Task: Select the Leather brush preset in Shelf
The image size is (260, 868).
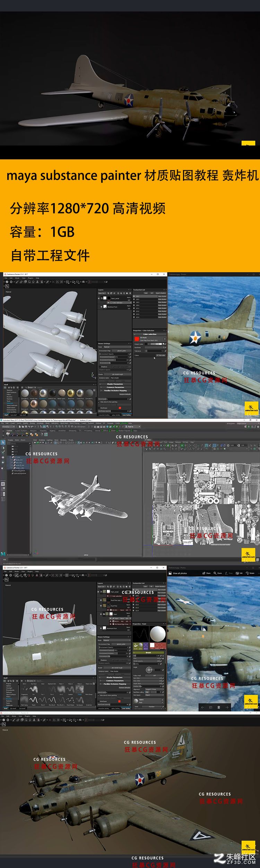Action: (70, 689)
